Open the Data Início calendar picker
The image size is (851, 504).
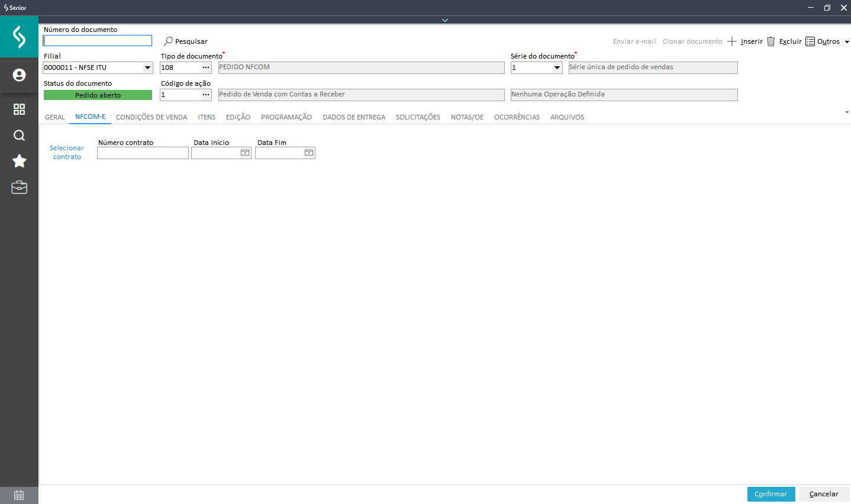tap(245, 153)
